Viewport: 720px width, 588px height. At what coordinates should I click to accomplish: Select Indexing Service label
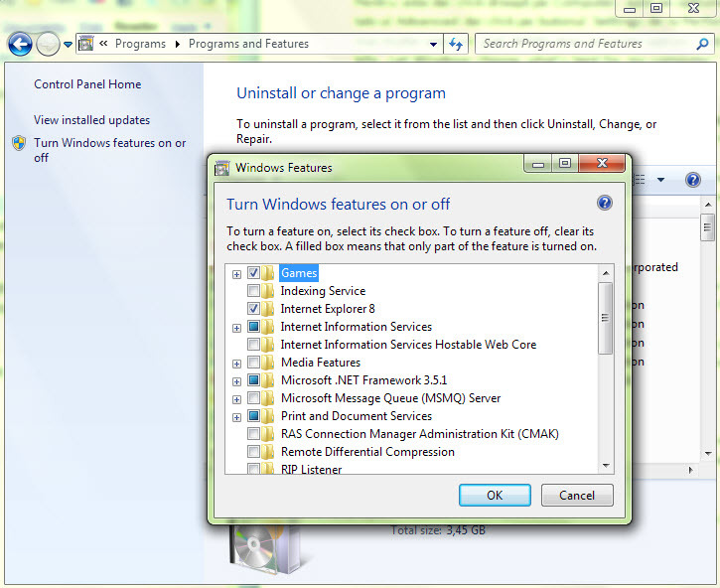pos(323,291)
